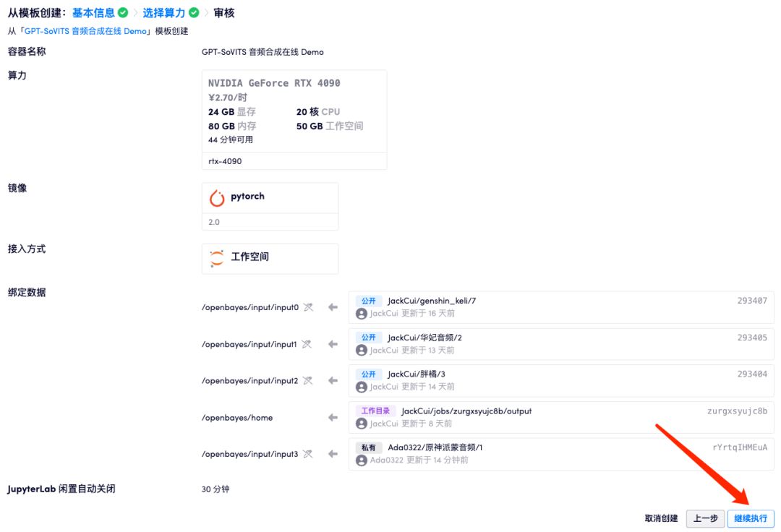
Task: Click the pytorch image card
Action: [270, 206]
